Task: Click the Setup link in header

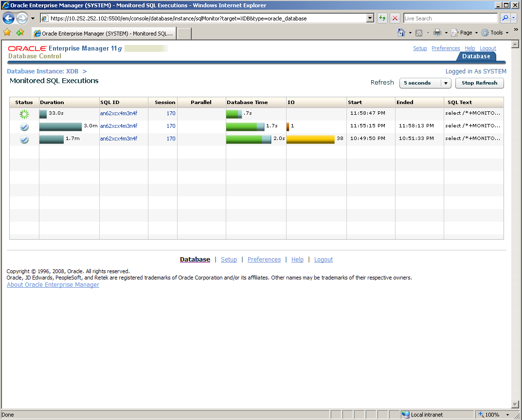Action: pyautogui.click(x=420, y=48)
